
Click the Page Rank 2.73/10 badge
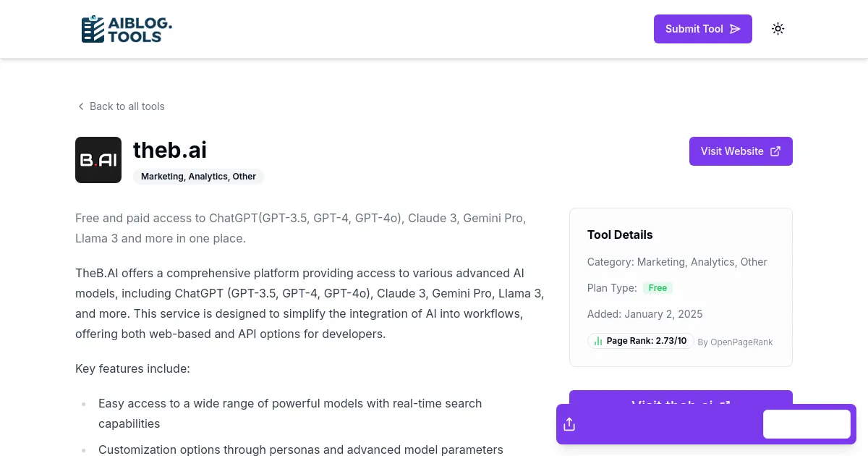pyautogui.click(x=640, y=341)
